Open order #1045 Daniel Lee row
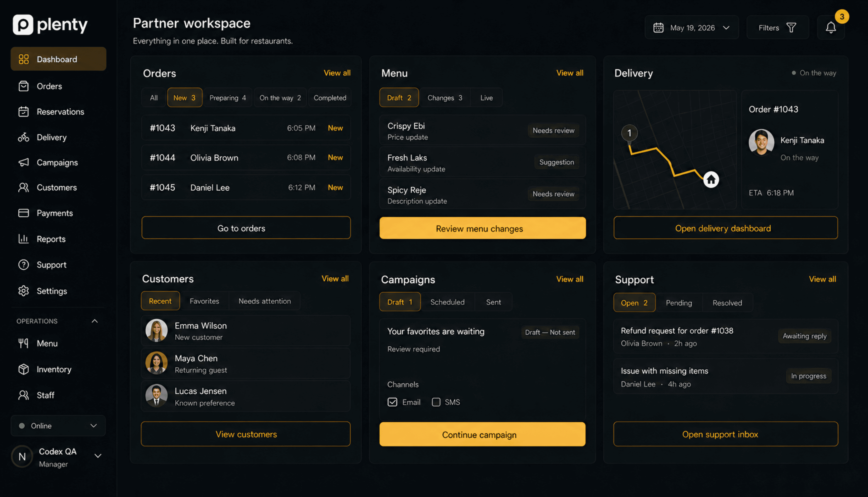The width and height of the screenshot is (868, 497). [x=246, y=187]
